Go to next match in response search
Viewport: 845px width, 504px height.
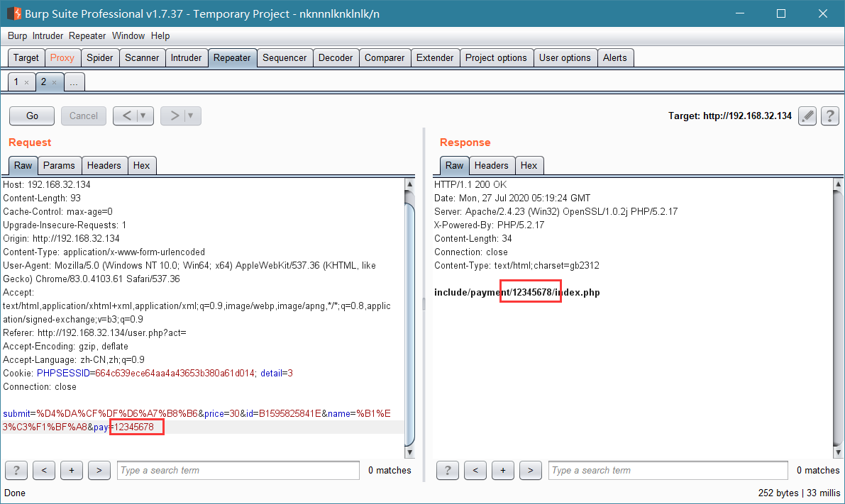pos(530,470)
